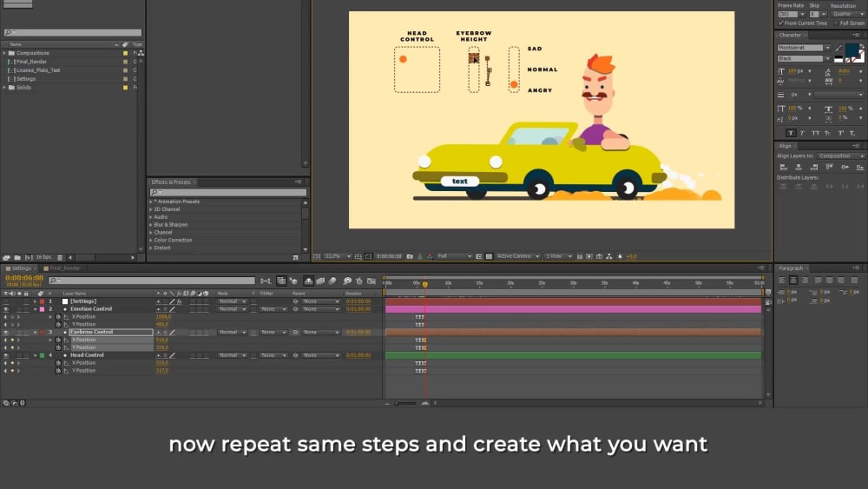Open comp flowchart icon in viewer footer
This screenshot has width=868, height=489.
(x=609, y=256)
